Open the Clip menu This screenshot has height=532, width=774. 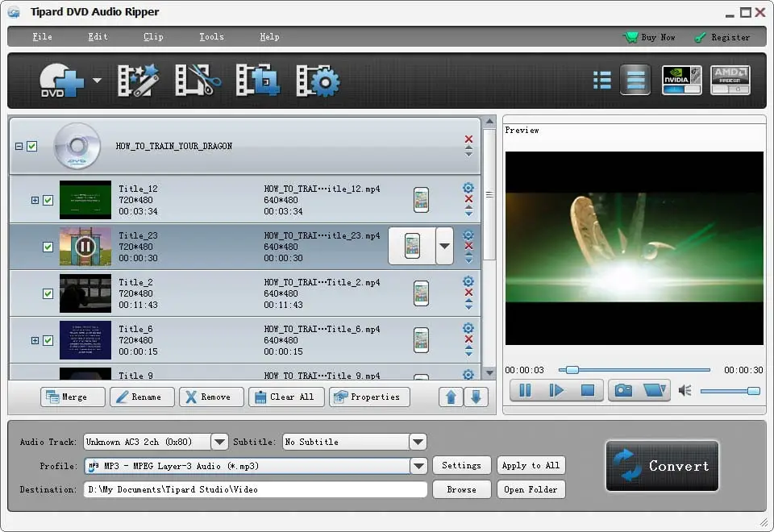coord(153,36)
